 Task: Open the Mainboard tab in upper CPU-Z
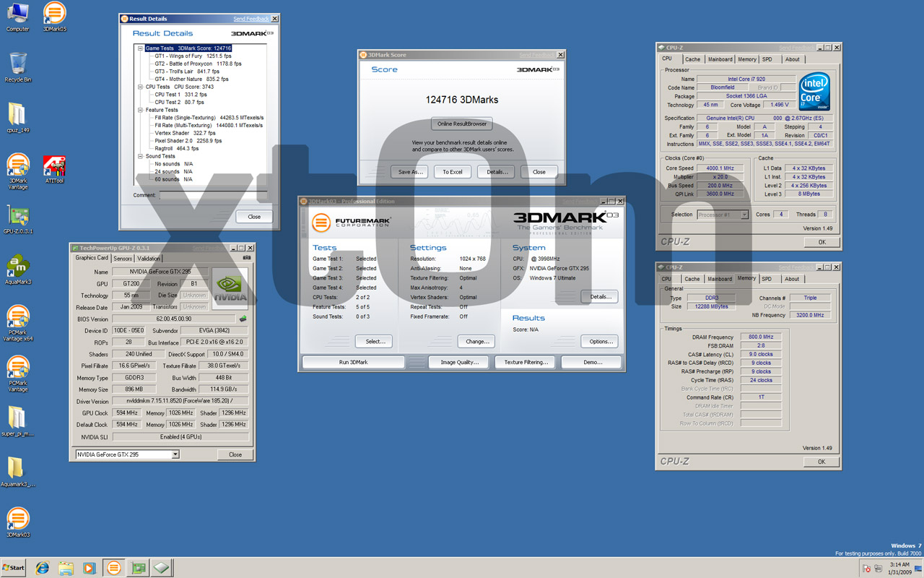tap(720, 59)
